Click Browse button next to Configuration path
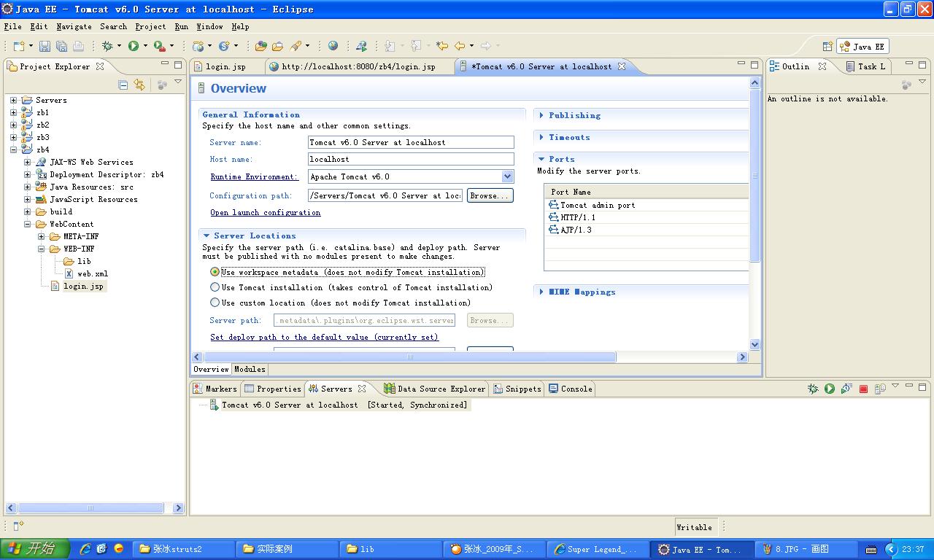 click(x=490, y=195)
